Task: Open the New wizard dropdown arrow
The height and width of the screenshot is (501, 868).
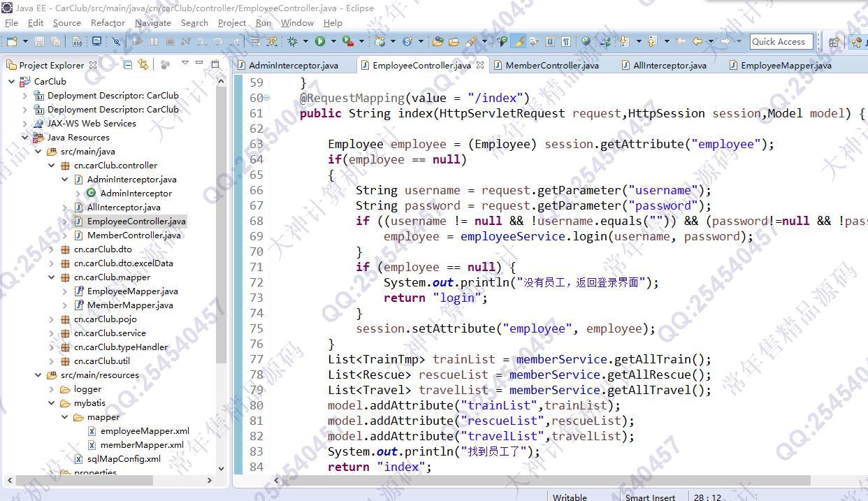Action: click(x=25, y=41)
